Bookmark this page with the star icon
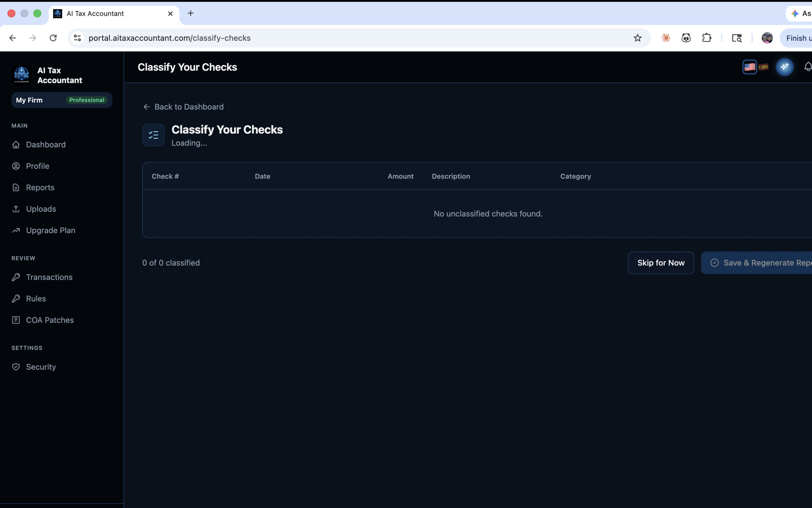 point(637,38)
